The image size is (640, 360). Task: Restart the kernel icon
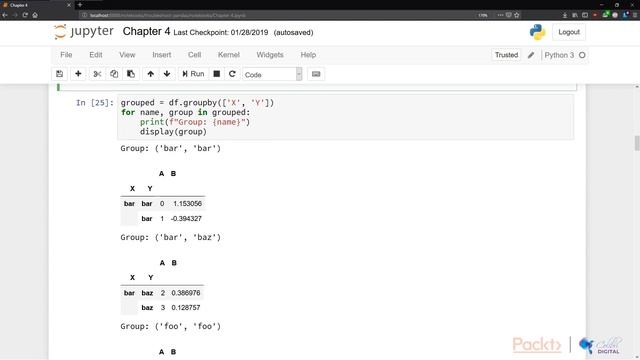click(232, 74)
